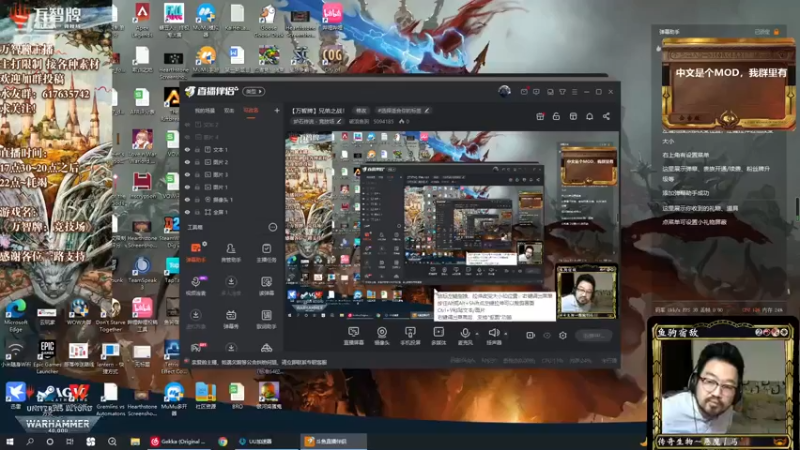Click the notification bell icon in header
The height and width of the screenshot is (450, 800).
point(589,116)
